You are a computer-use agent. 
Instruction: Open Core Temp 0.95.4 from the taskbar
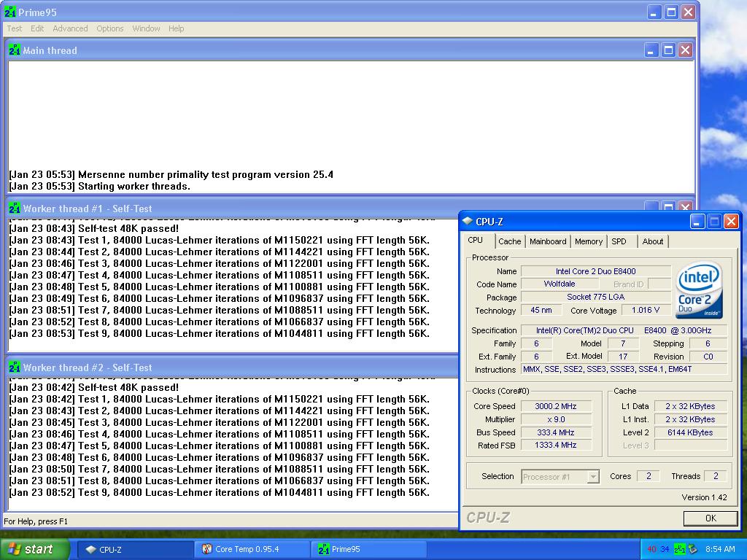(x=252, y=550)
